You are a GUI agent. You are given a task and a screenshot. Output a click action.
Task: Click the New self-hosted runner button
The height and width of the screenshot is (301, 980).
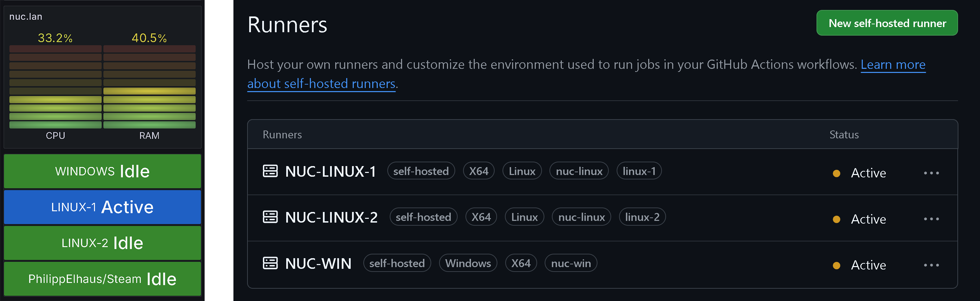[x=887, y=23]
